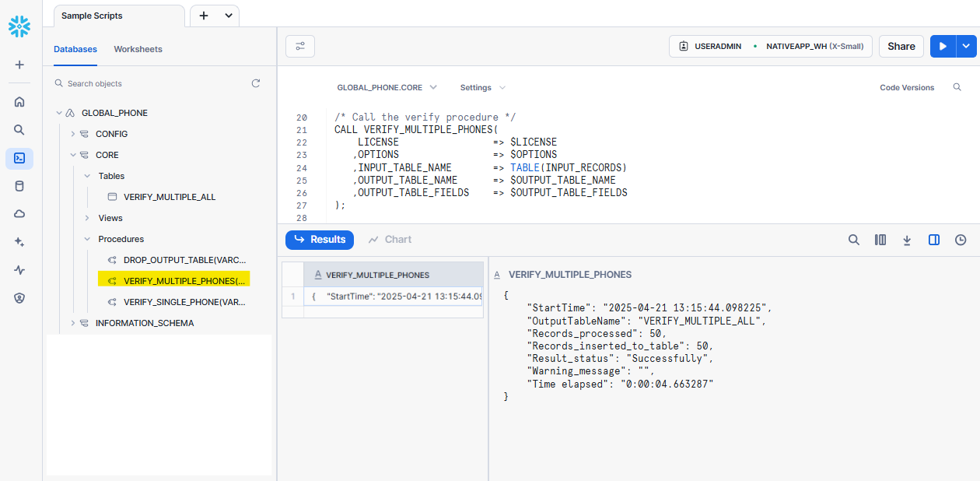Add a new worksheet tab with plus

tap(204, 16)
